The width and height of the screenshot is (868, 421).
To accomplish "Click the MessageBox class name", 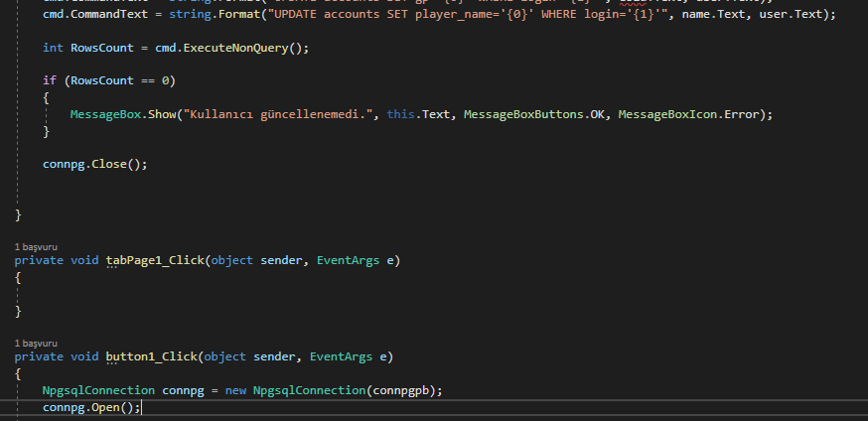I will pos(105,114).
